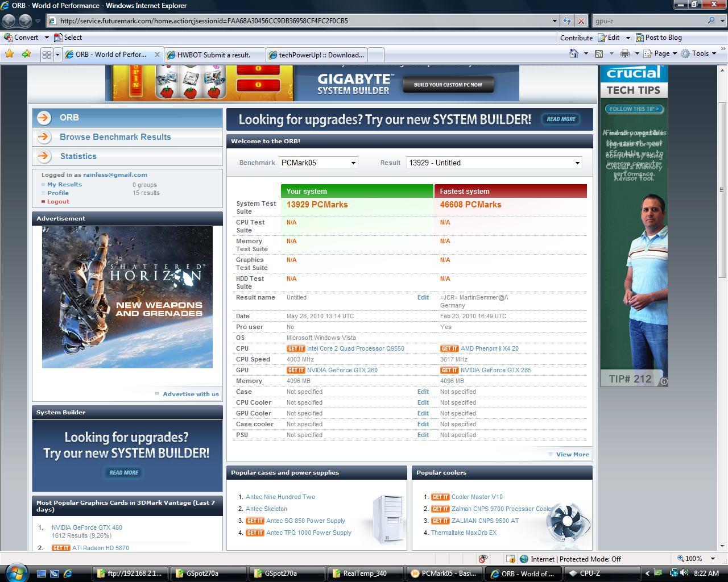Click the Stop loading red X icon
Screen dimensions: 728x582
click(x=581, y=20)
